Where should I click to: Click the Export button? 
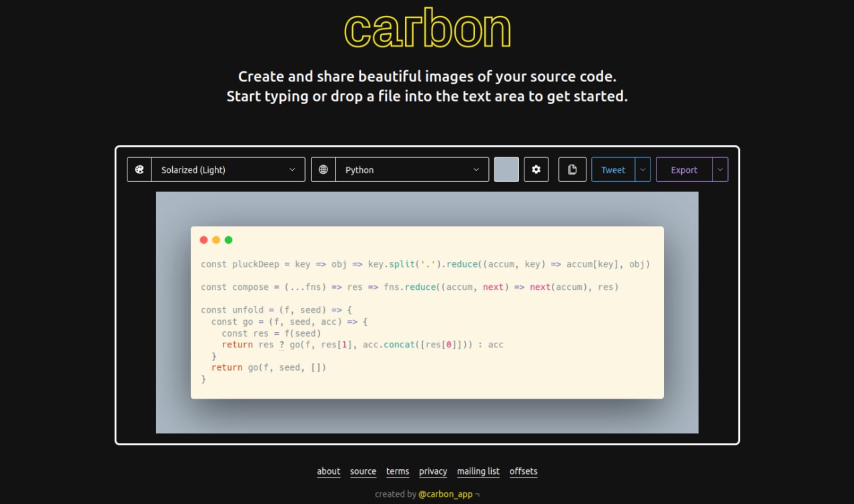tap(684, 169)
